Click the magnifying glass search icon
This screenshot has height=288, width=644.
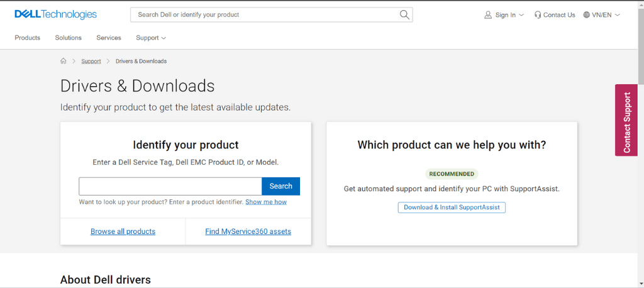404,15
